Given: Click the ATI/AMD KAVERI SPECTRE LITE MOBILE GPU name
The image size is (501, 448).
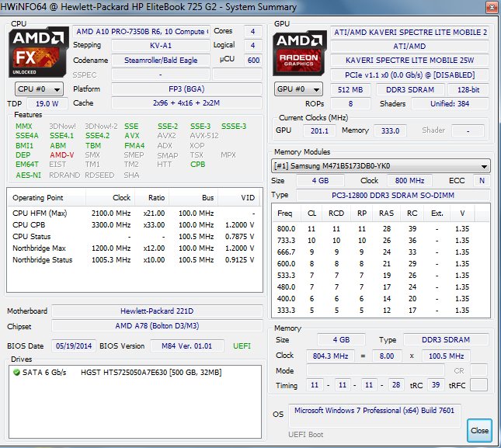Looking at the screenshot, I should click(409, 33).
